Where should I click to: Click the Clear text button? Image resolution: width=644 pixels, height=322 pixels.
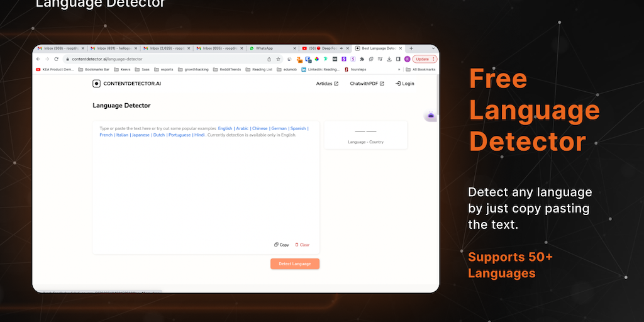point(303,245)
